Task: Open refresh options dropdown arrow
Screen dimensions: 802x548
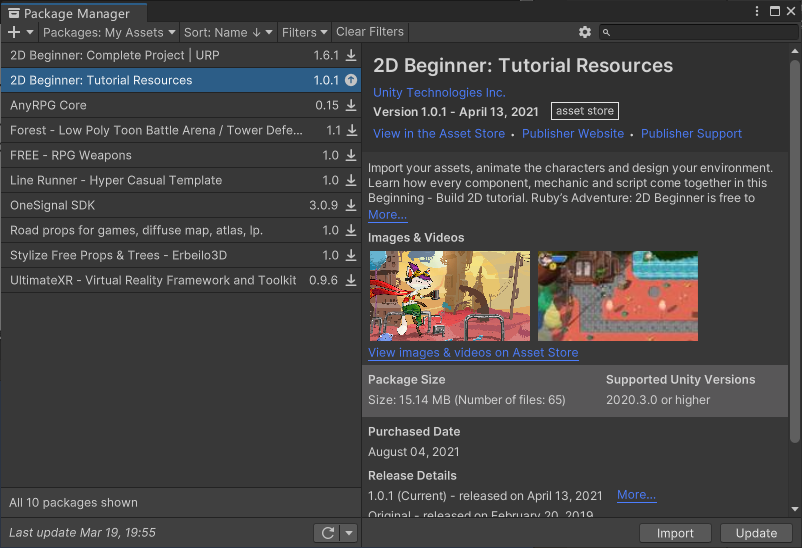Action: coord(349,533)
